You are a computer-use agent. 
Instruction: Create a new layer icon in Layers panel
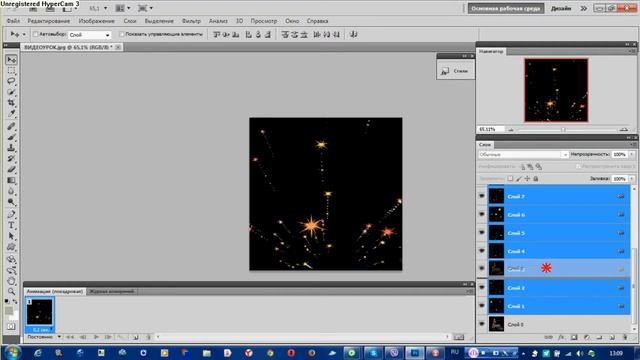(612, 337)
